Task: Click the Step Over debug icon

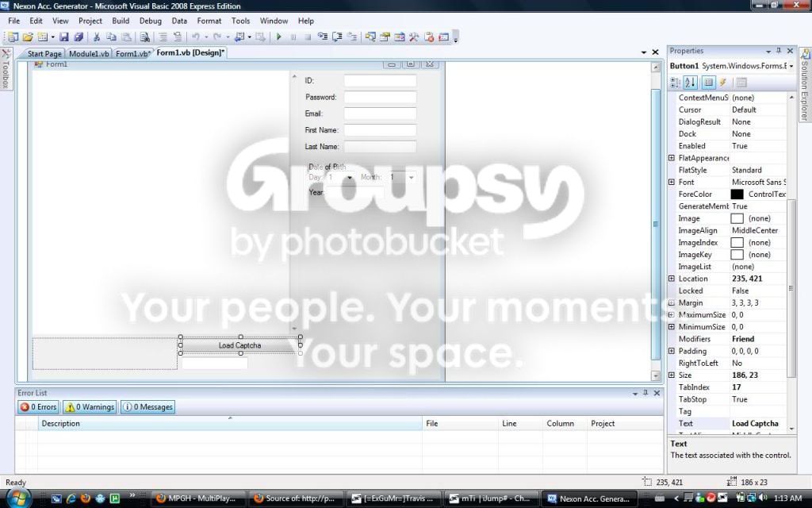Action: (337, 37)
